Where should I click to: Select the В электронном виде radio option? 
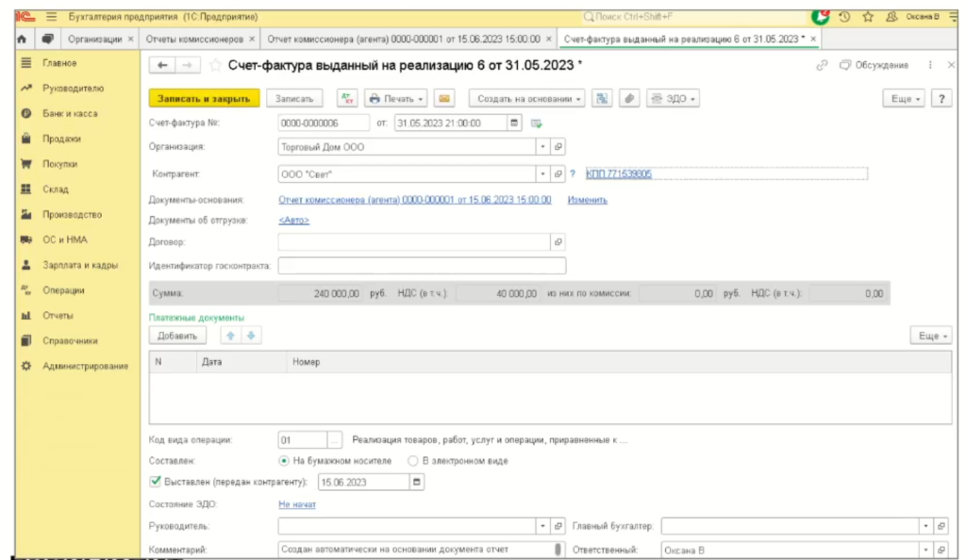412,461
